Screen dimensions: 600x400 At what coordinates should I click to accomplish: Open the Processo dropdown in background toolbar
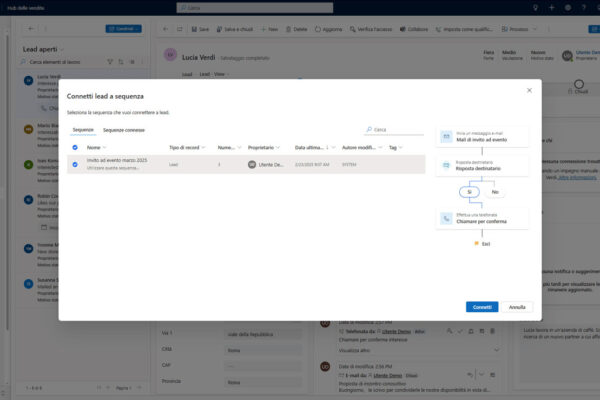519,29
